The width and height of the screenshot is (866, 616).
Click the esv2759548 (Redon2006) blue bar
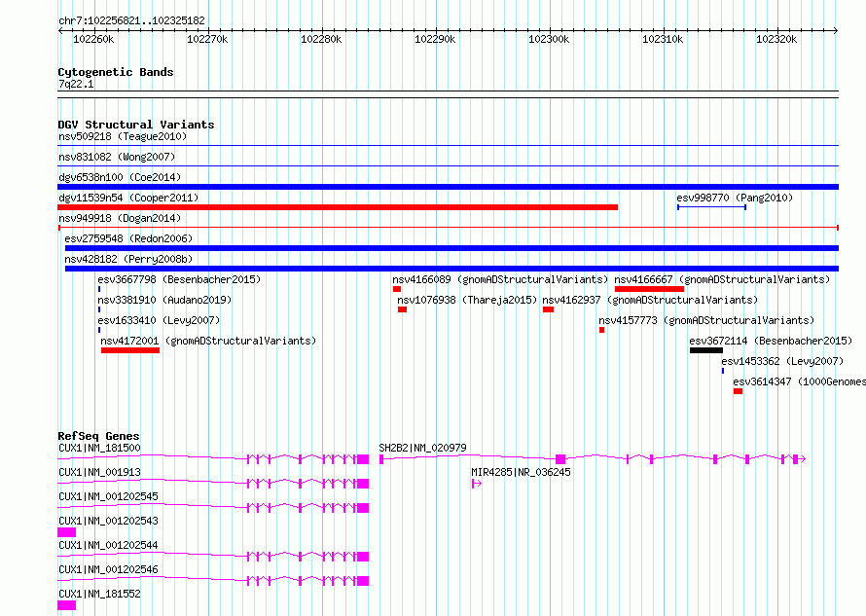[x=451, y=248]
